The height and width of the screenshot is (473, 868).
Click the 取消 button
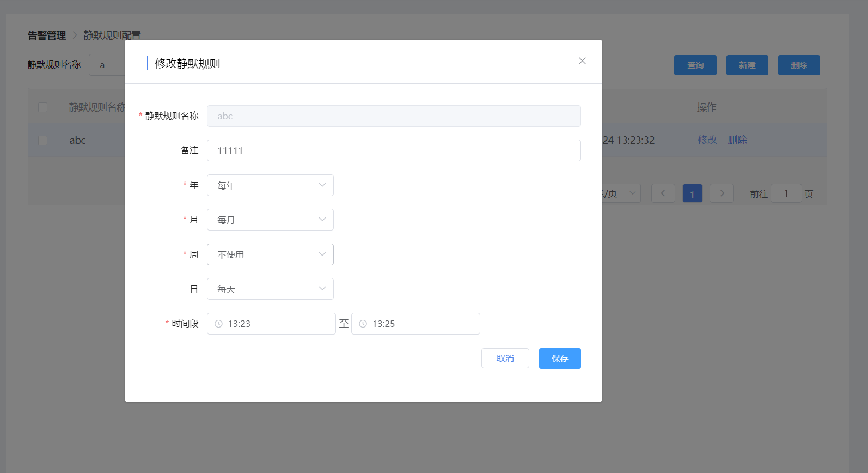[x=505, y=359]
